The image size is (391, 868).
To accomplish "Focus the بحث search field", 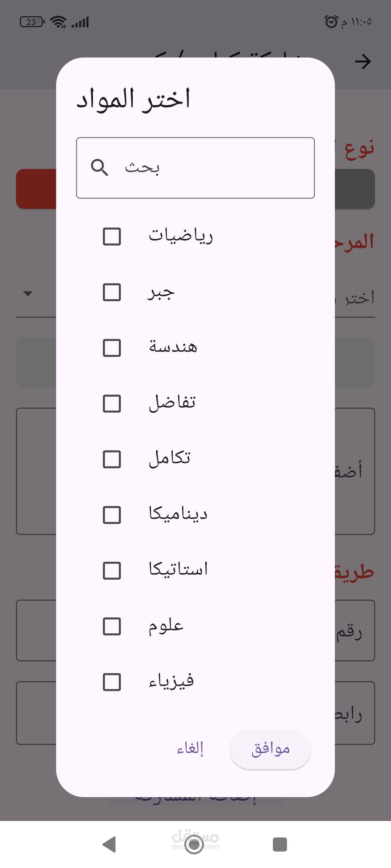I will pyautogui.click(x=195, y=168).
